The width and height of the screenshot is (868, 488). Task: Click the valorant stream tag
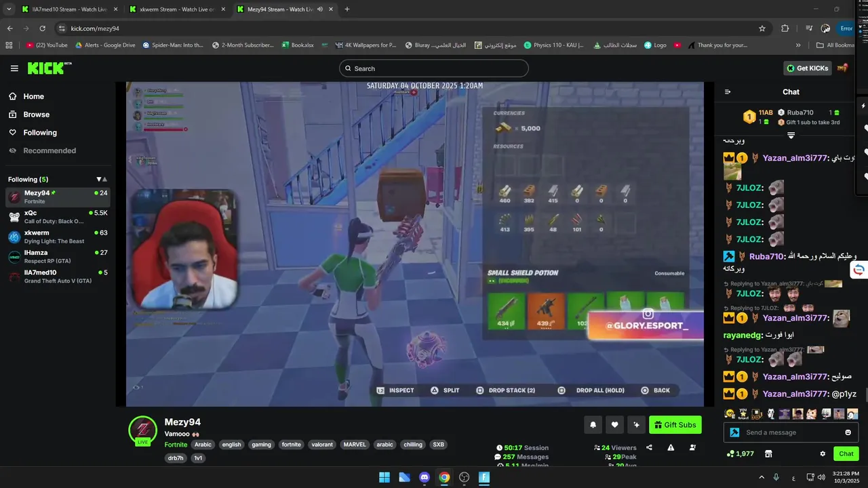(x=322, y=445)
